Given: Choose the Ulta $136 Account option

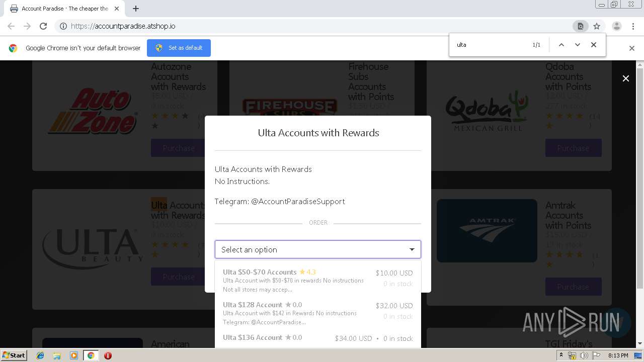Looking at the screenshot, I should (318, 338).
